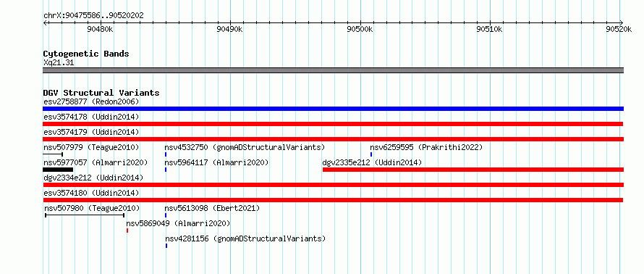Click the nsv507980 black bracket line
This screenshot has height=274, width=644.
coord(85,215)
